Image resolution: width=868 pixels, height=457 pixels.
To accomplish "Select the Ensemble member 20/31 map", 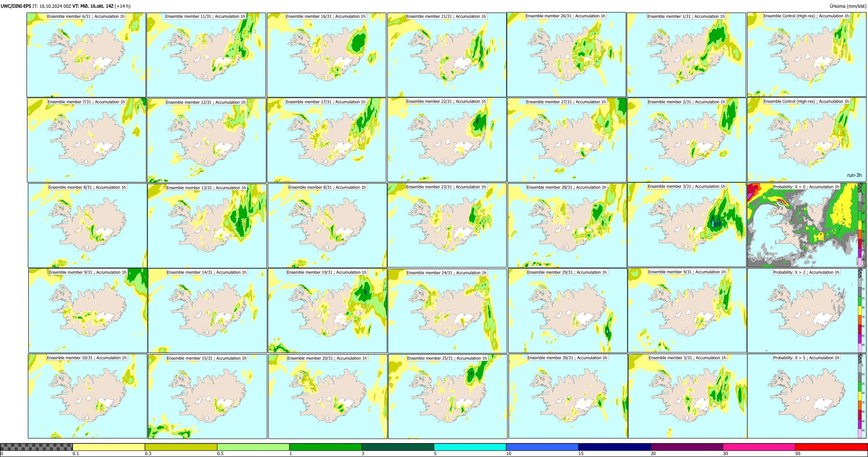I will (x=328, y=396).
